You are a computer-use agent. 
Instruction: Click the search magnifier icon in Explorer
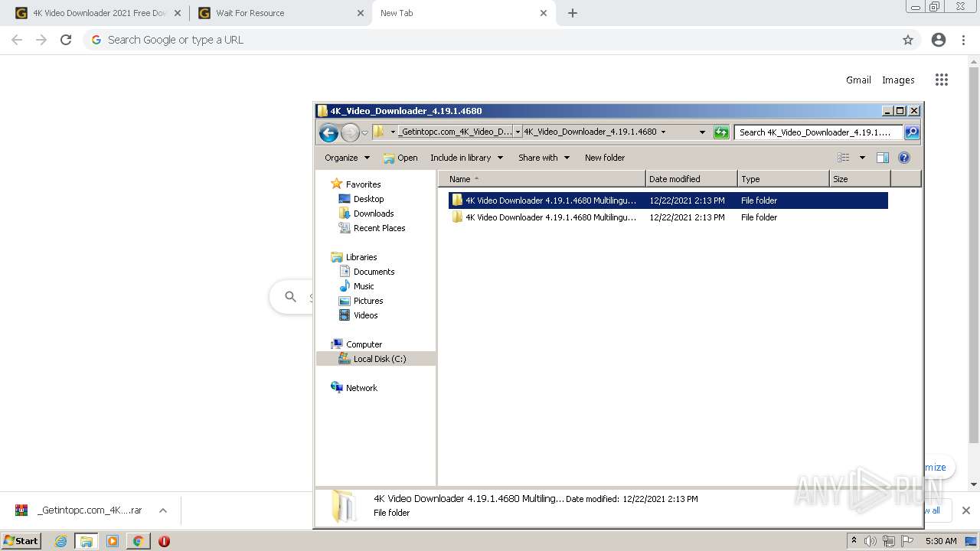pyautogui.click(x=912, y=132)
